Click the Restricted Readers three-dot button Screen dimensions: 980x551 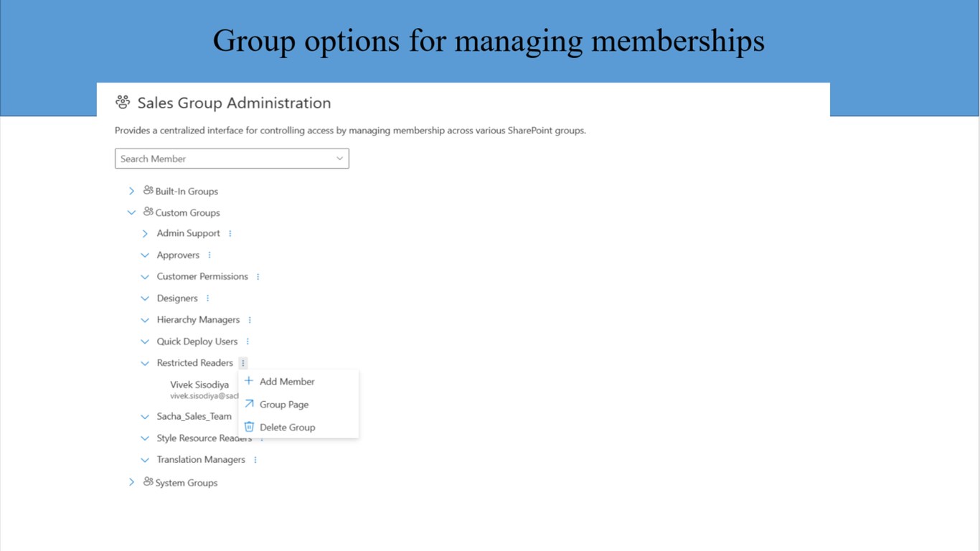pos(243,363)
